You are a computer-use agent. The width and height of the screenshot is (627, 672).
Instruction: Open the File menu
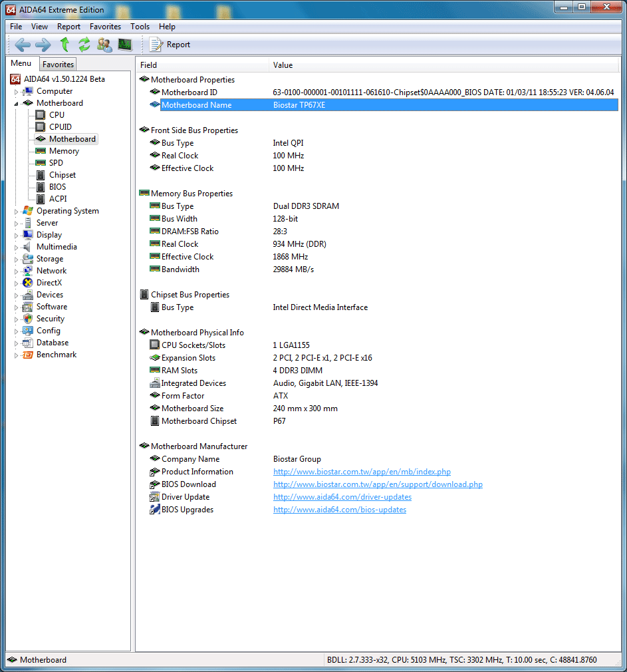tap(16, 27)
